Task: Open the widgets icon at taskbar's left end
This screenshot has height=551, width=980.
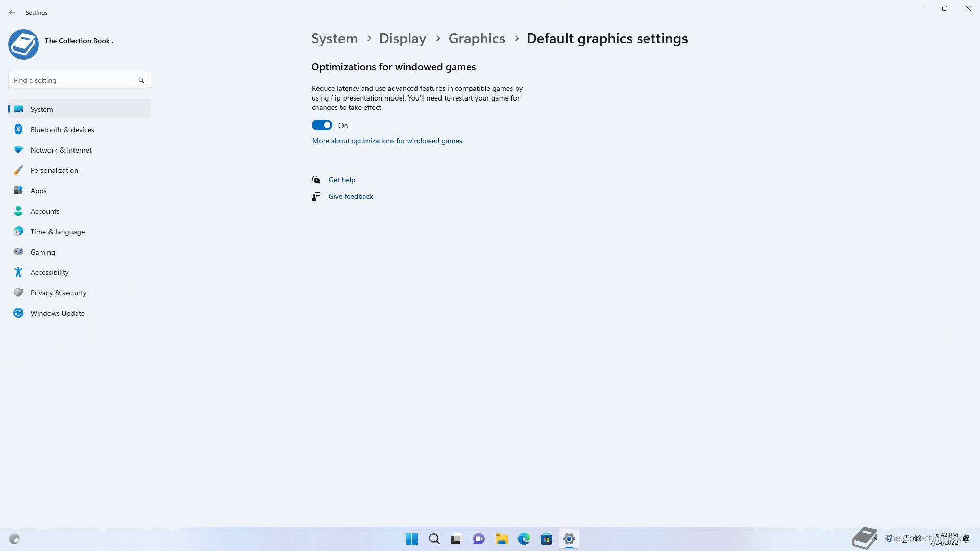Action: 14,539
